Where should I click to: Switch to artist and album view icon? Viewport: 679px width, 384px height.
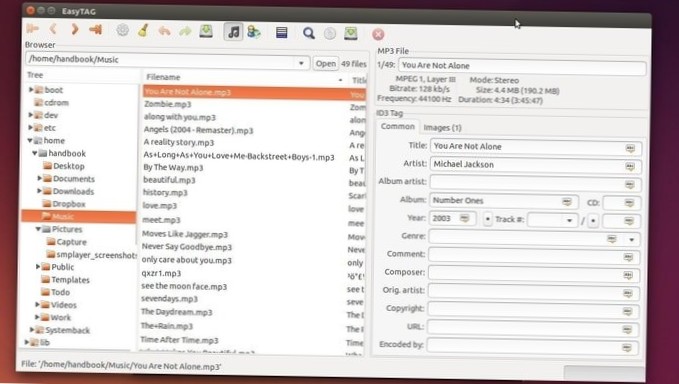point(254,32)
